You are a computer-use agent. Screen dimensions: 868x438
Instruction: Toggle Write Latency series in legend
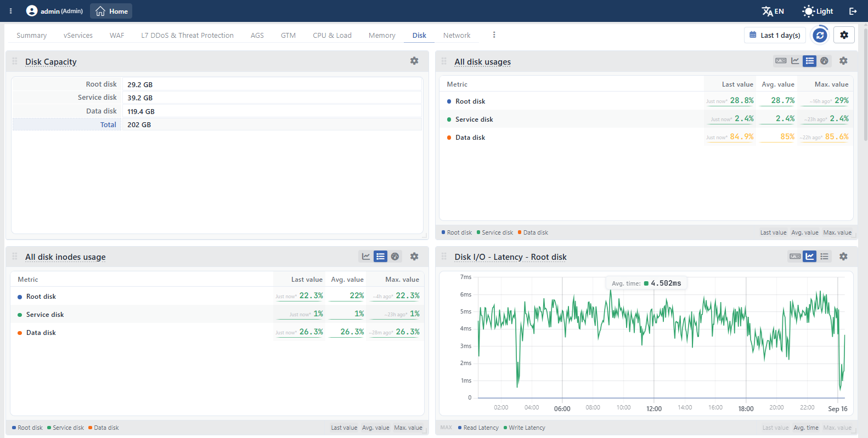[x=525, y=428]
